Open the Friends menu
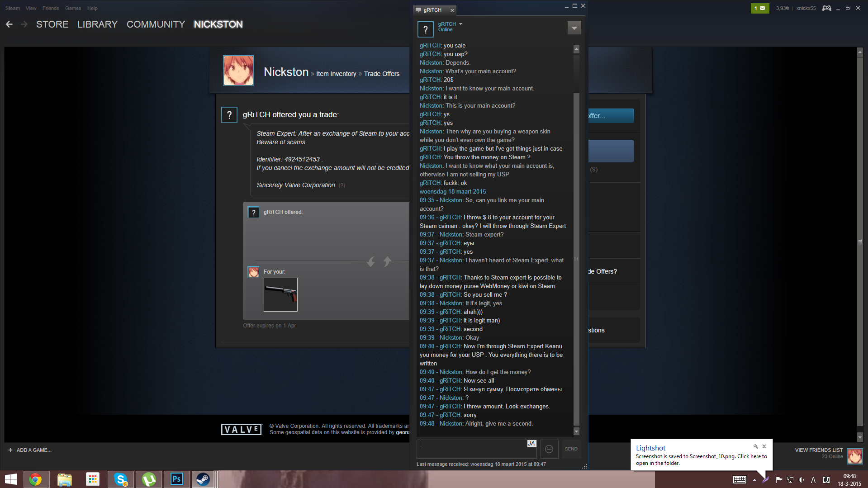Image resolution: width=868 pixels, height=488 pixels. pos(51,8)
